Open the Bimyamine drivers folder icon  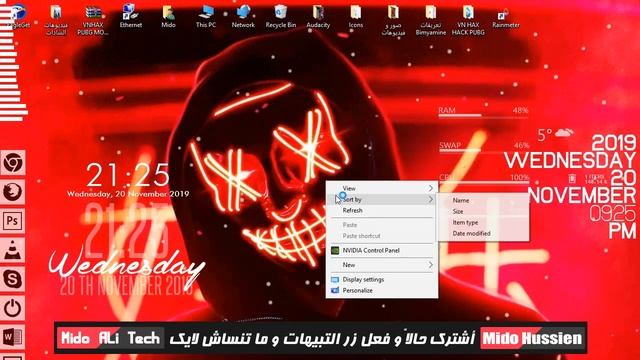pos(431,20)
